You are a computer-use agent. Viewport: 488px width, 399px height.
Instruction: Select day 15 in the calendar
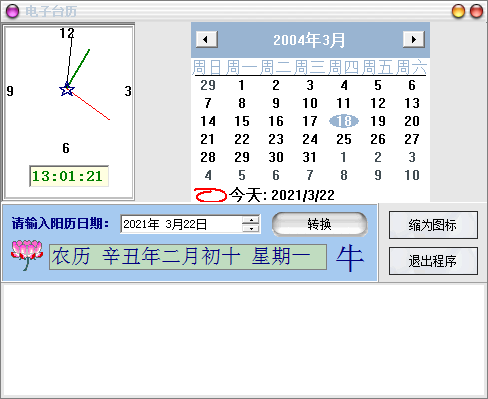click(242, 121)
